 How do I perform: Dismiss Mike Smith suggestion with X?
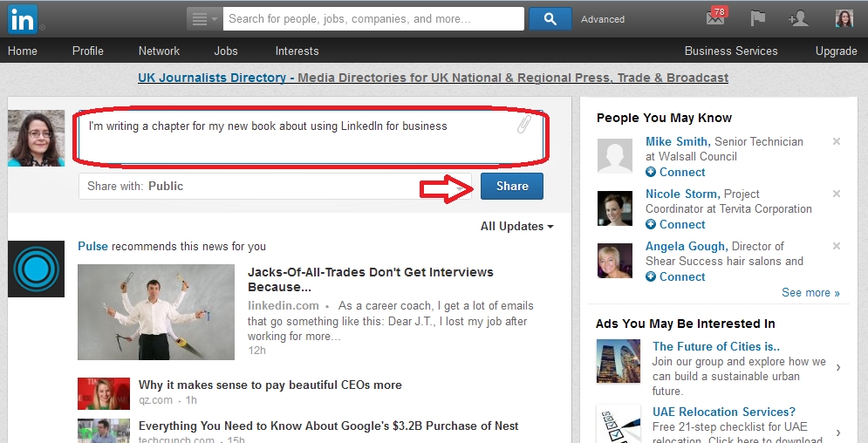[x=837, y=141]
